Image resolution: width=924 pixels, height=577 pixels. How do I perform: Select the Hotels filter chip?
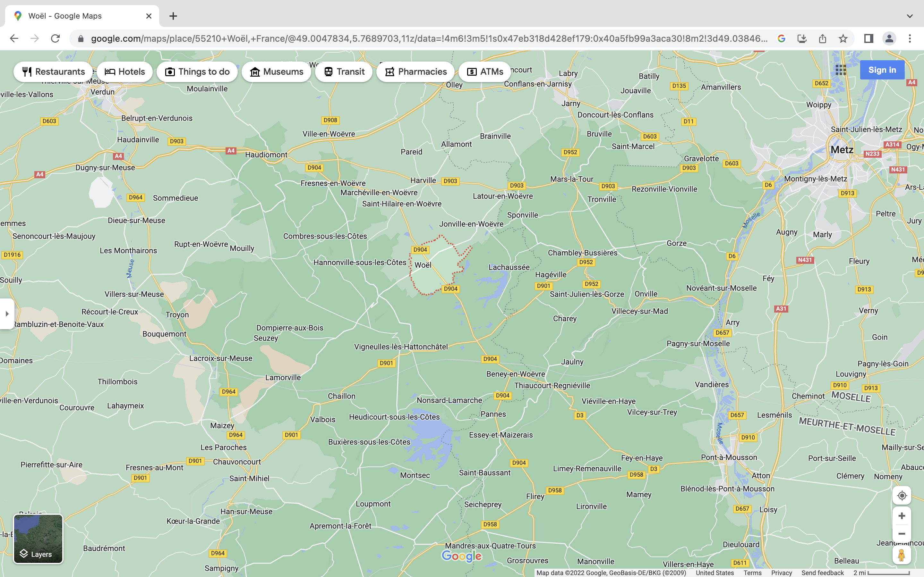[x=125, y=72]
